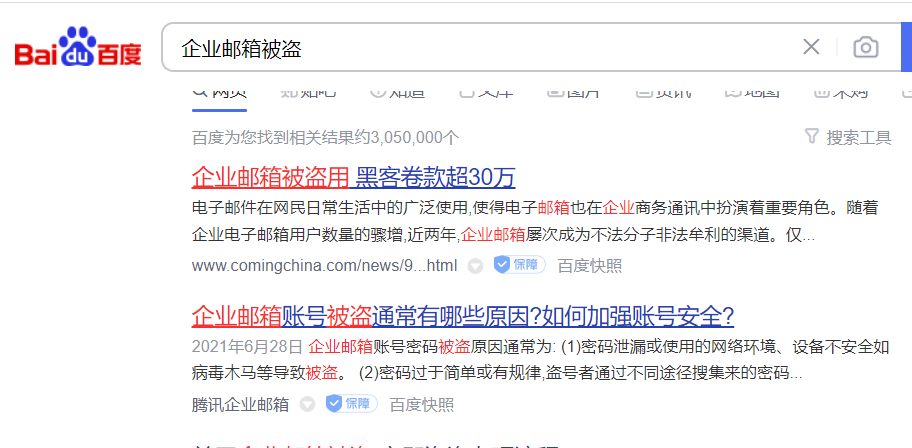The height and width of the screenshot is (448, 912).
Task: Click inside the search input field
Action: (480, 47)
